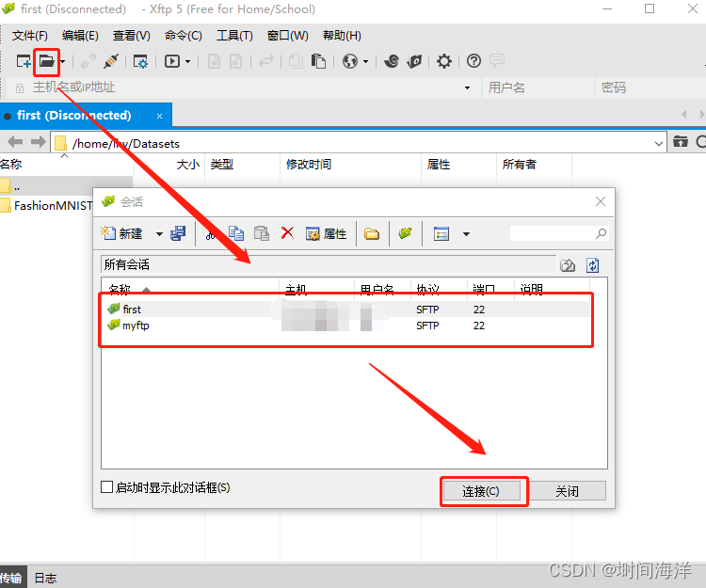Expand the Open Sessions dropdown arrow
This screenshot has height=588, width=706.
(x=62, y=62)
